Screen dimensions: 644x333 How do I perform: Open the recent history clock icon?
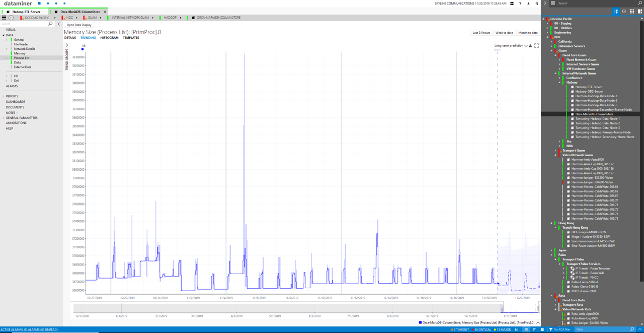(x=624, y=12)
